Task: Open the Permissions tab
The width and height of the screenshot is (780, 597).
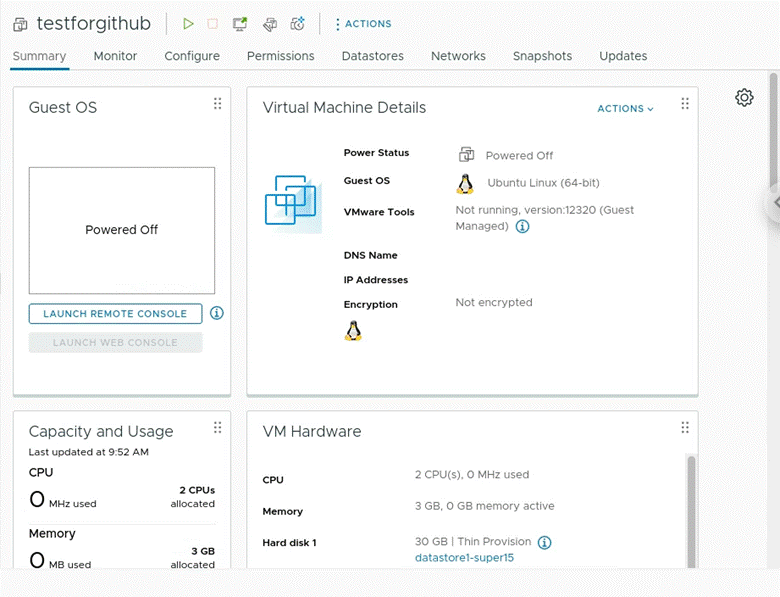Action: [x=281, y=56]
